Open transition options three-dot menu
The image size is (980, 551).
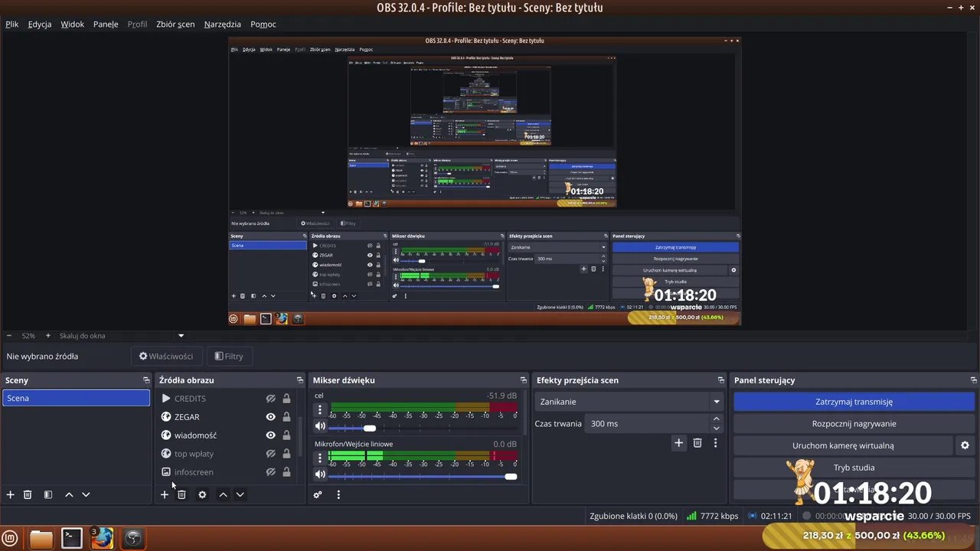coord(715,443)
